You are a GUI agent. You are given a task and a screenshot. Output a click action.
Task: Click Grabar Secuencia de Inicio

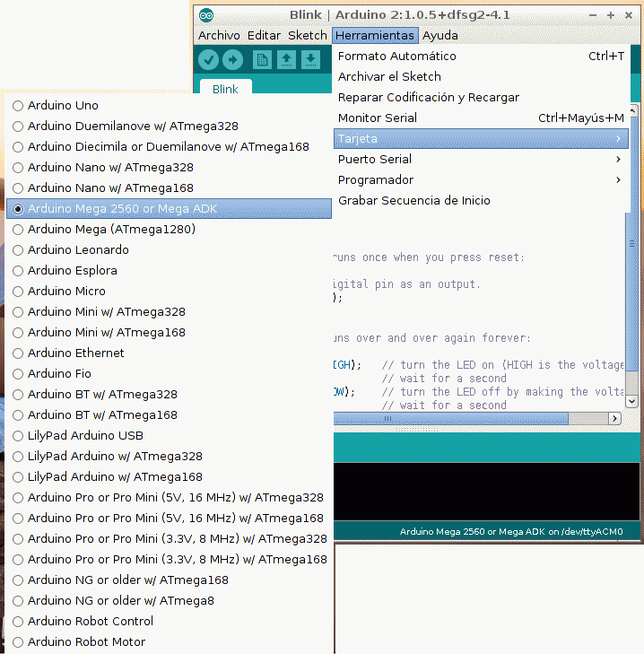[413, 201]
